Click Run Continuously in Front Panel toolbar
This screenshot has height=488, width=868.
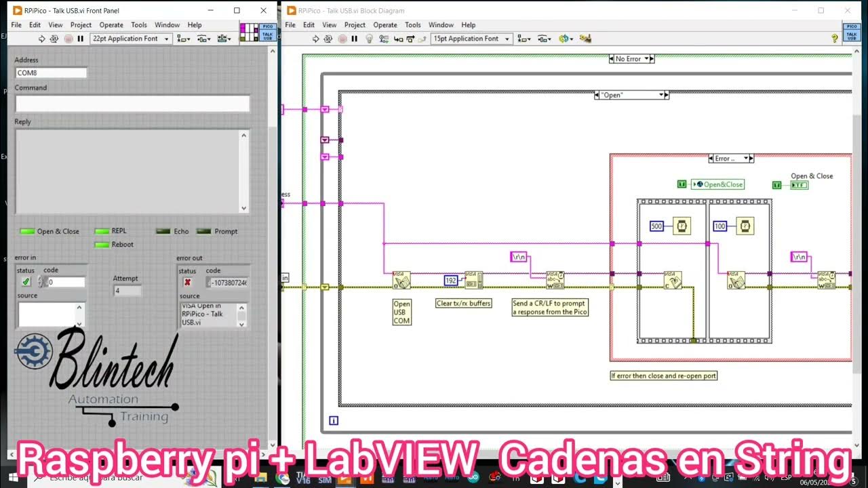[54, 39]
